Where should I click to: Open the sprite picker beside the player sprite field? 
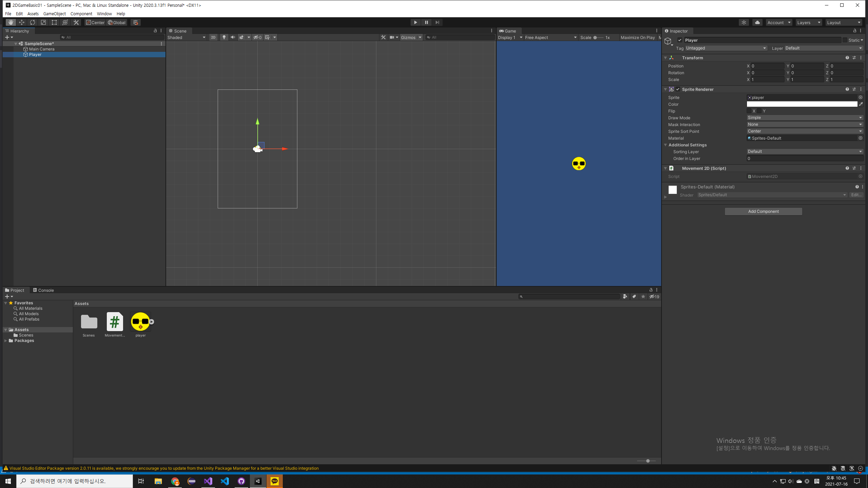click(861, 97)
